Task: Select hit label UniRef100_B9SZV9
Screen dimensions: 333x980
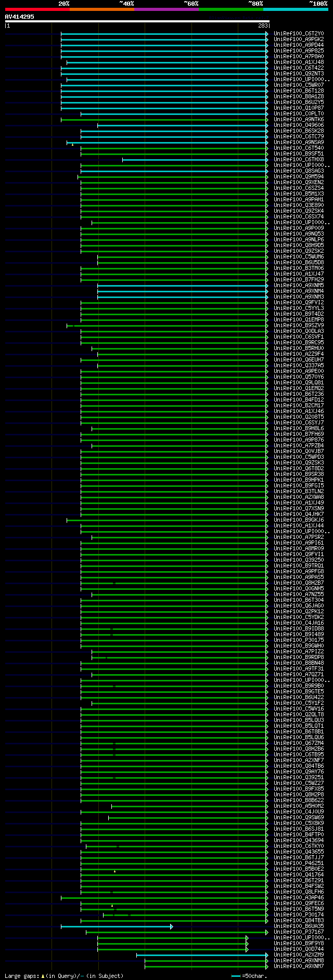Action: [x=299, y=326]
